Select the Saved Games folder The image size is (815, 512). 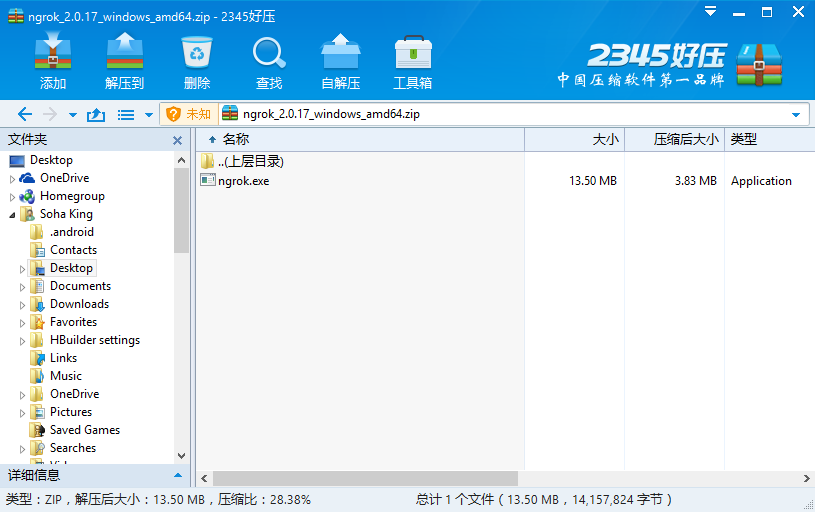point(85,430)
